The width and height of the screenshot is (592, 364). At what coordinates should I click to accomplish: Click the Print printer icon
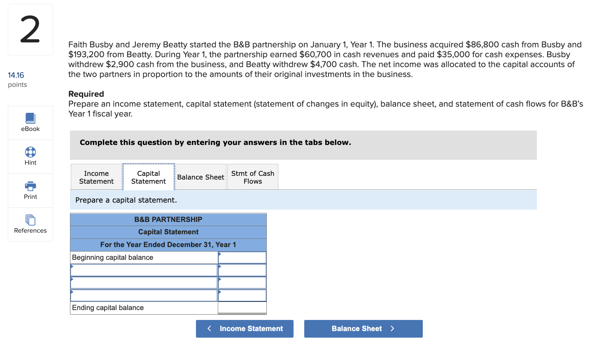30,186
